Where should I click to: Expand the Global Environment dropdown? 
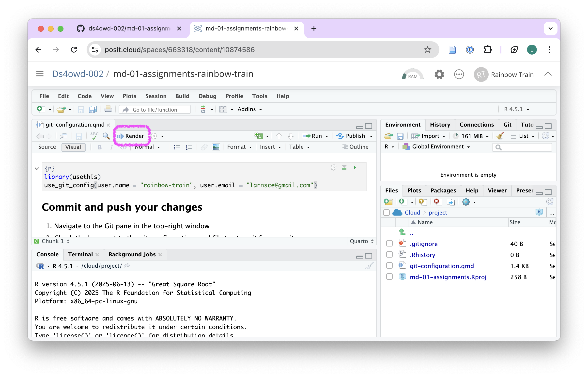(x=438, y=147)
